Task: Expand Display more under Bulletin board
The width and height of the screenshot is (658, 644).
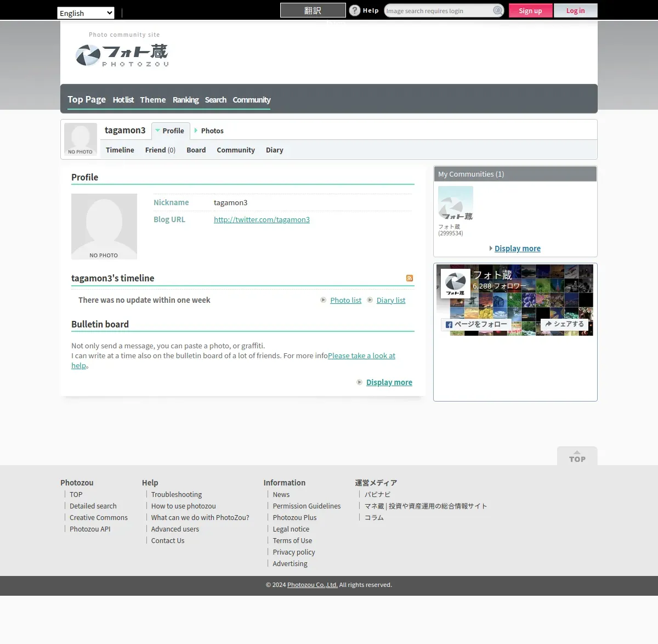Action: 389,382
